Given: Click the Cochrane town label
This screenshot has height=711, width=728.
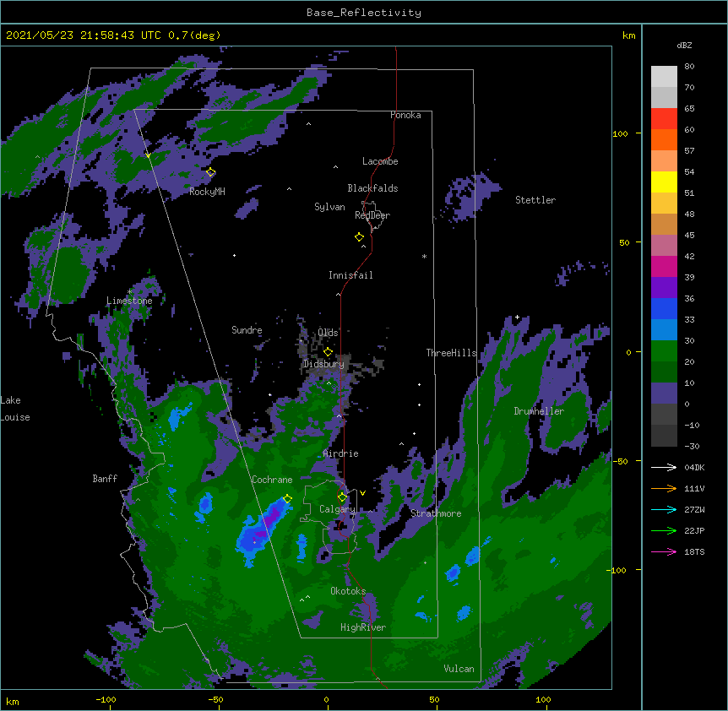Looking at the screenshot, I should (272, 480).
